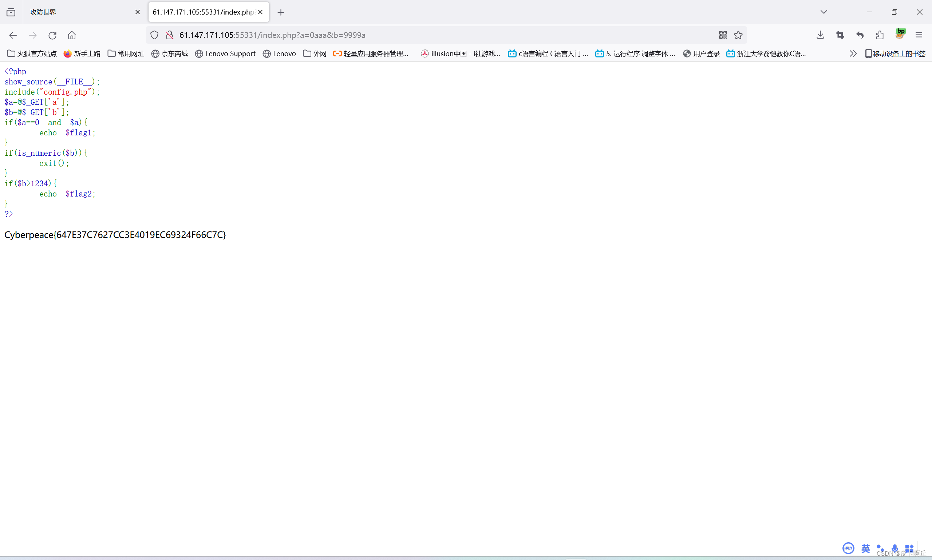Reload the current page
This screenshot has height=560, width=932.
(x=52, y=35)
